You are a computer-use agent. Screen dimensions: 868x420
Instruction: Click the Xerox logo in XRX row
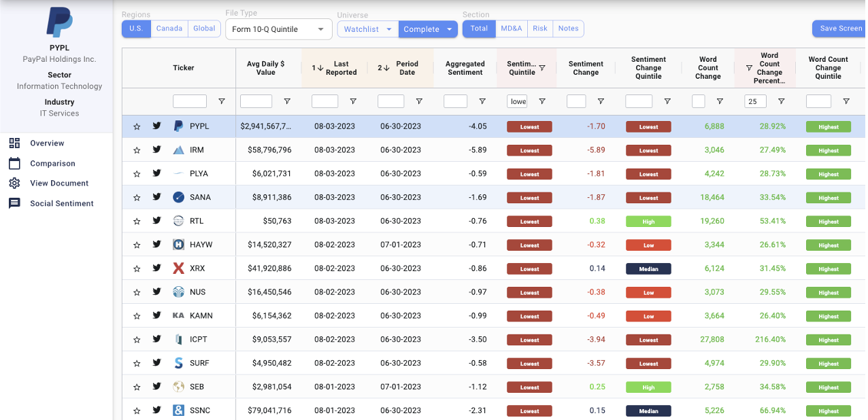pos(178,268)
